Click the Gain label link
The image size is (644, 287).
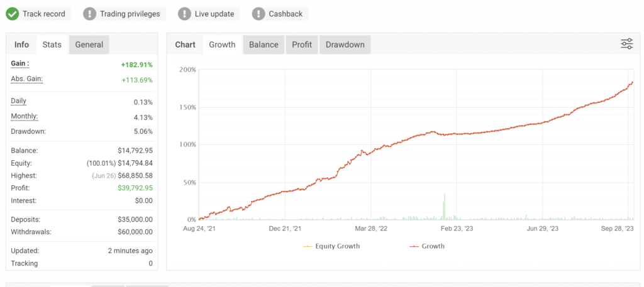point(20,64)
